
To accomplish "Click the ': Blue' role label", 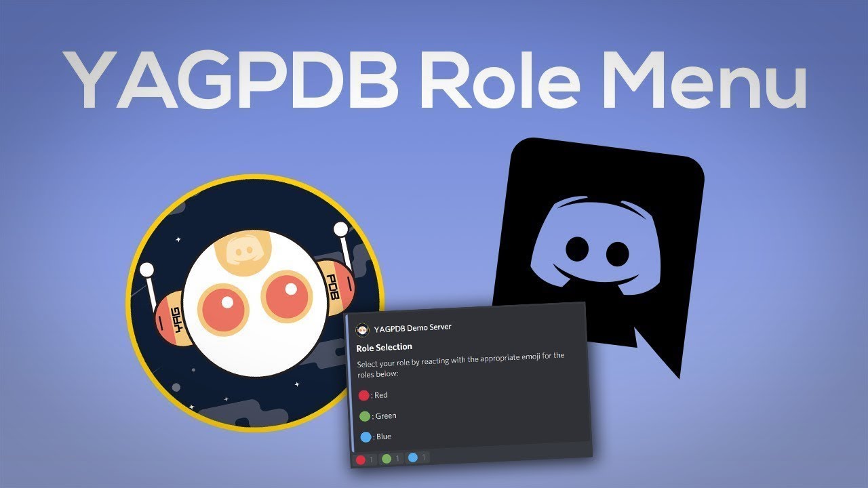I will pos(382,436).
